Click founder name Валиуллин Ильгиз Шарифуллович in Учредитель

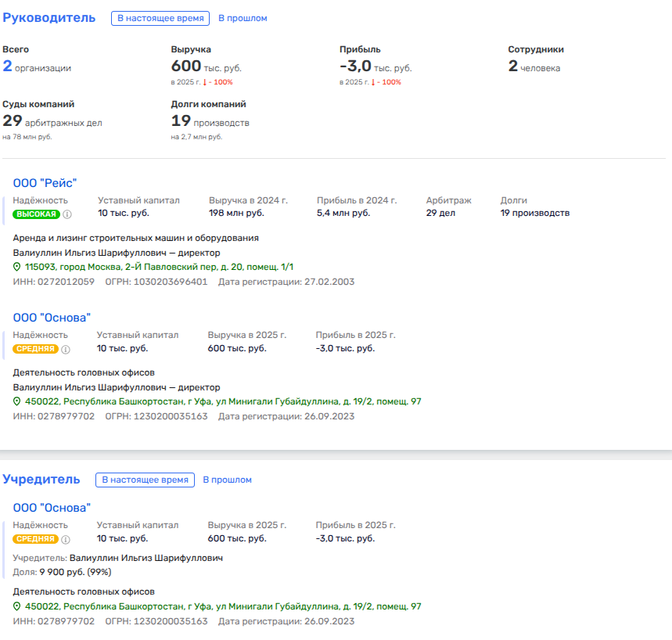coord(146,559)
